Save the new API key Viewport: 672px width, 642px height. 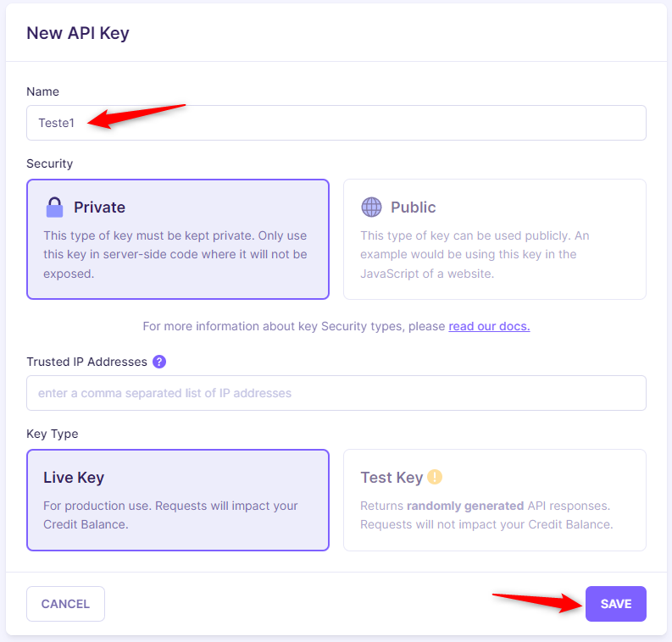coord(616,604)
